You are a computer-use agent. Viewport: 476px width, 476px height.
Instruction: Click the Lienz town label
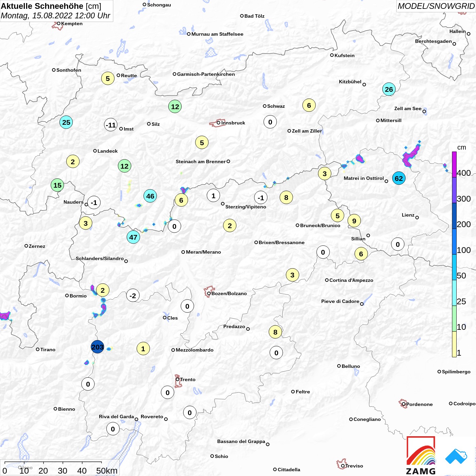pyautogui.click(x=408, y=215)
